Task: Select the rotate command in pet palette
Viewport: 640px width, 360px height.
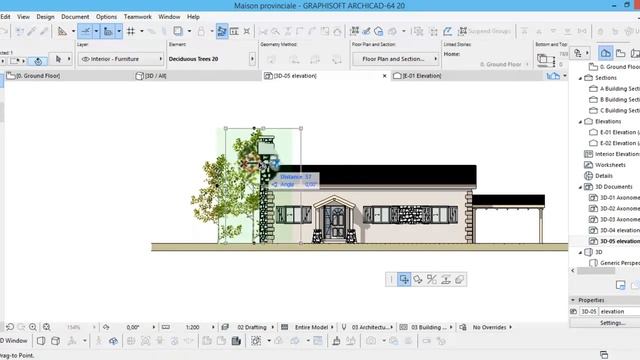Action: pos(418,280)
